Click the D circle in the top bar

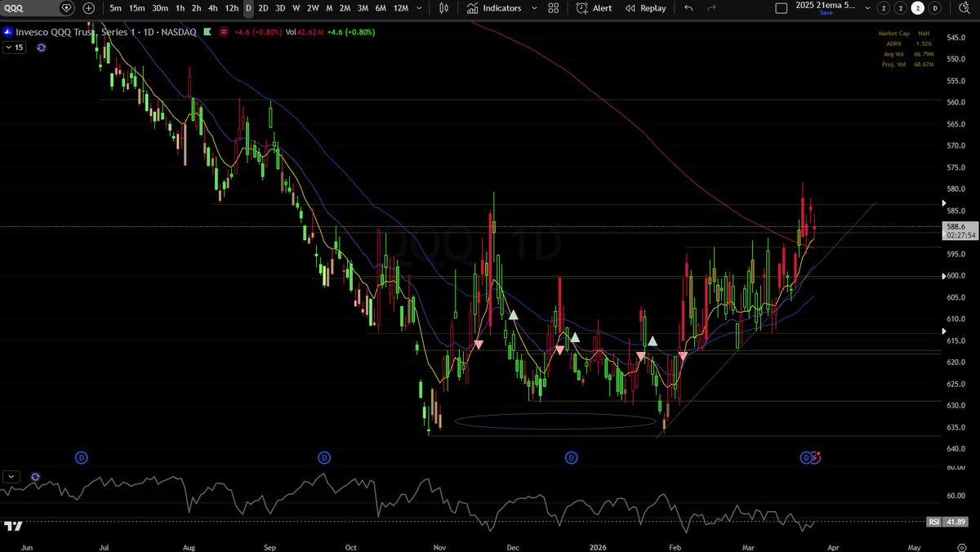(935, 8)
